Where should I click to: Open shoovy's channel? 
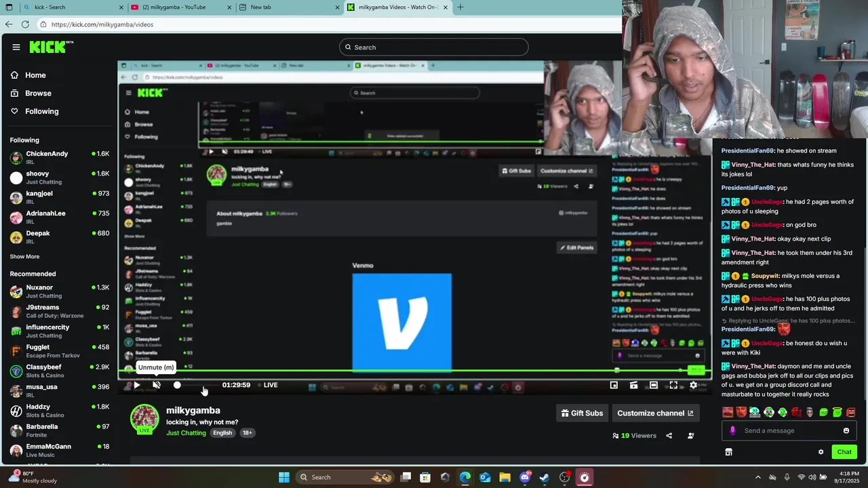click(60, 178)
